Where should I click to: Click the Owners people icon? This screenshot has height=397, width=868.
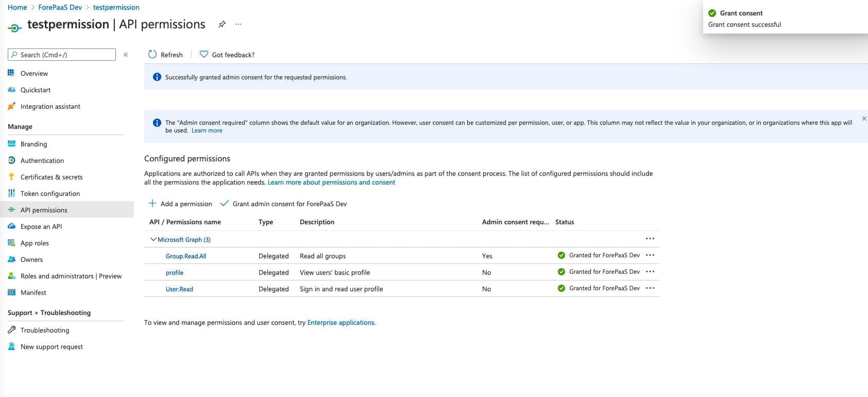pyautogui.click(x=11, y=259)
